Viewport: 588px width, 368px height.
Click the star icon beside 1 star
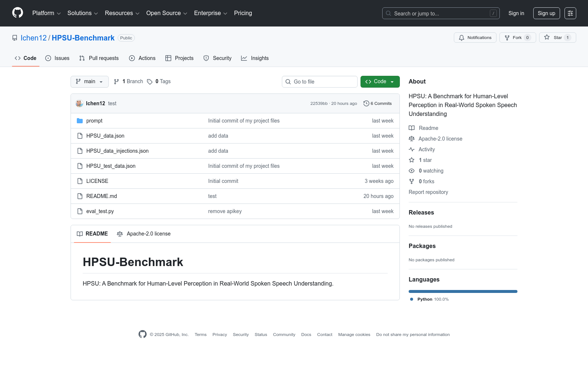[412, 160]
